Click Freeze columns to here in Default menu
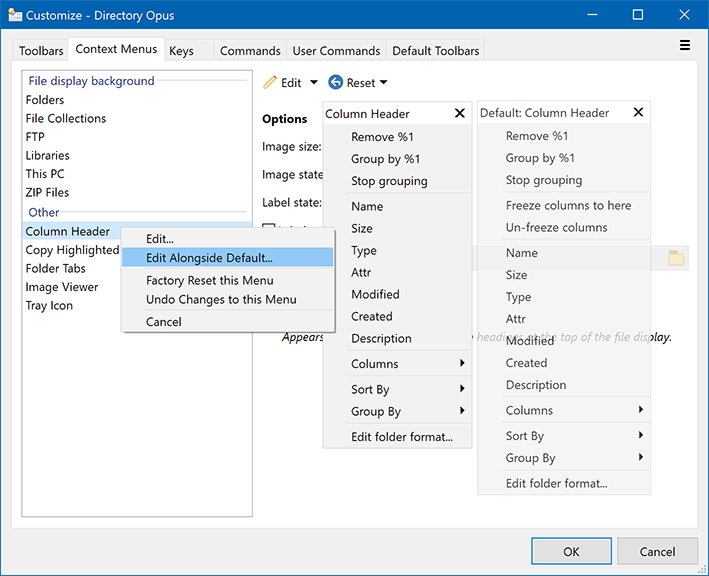The width and height of the screenshot is (709, 576). pyautogui.click(x=564, y=205)
